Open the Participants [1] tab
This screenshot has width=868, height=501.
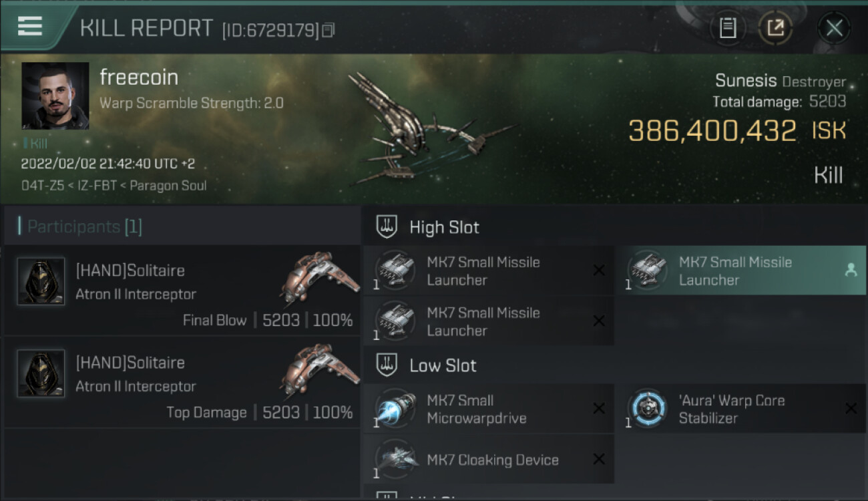85,227
